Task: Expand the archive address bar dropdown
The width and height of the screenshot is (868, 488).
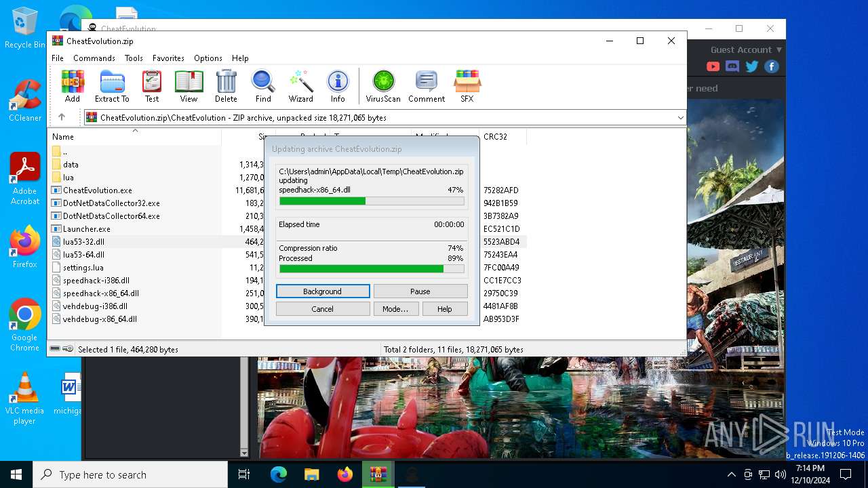Action: pos(680,117)
